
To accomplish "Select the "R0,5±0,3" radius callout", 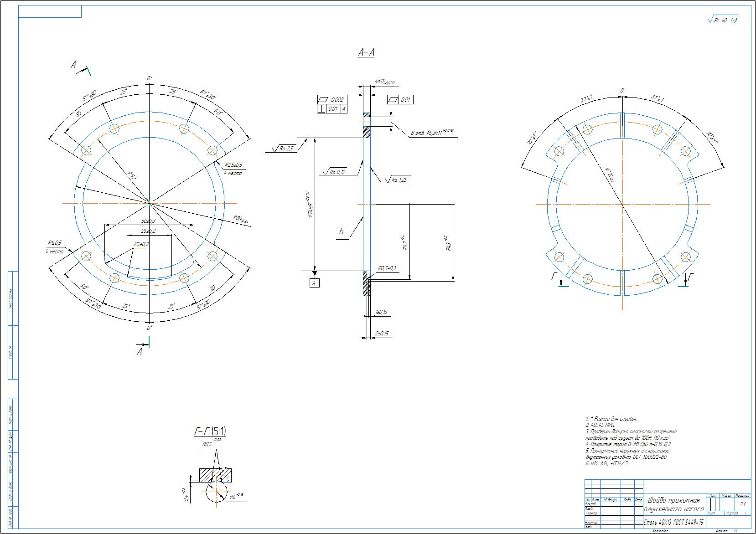I will pos(387,268).
